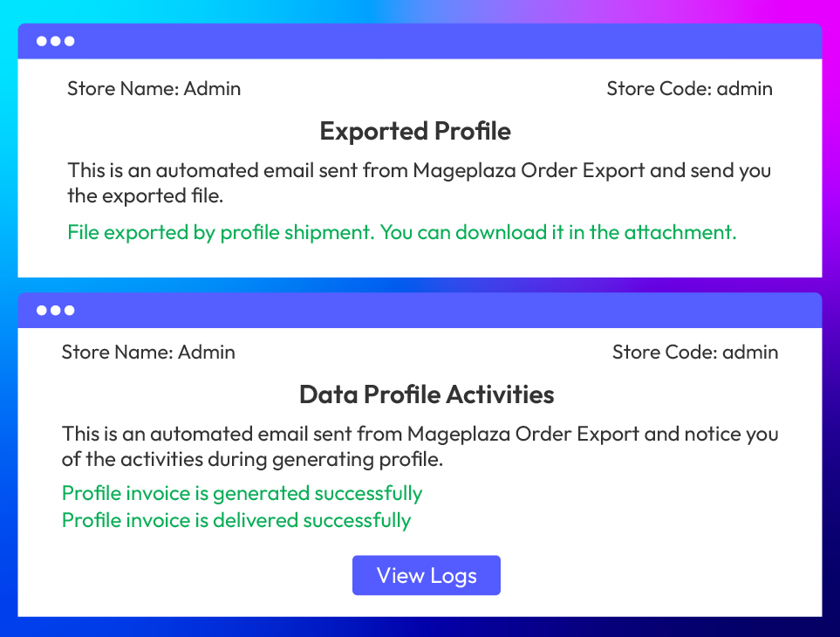The height and width of the screenshot is (637, 840).
Task: Click the top window purple title bar
Action: click(x=420, y=41)
